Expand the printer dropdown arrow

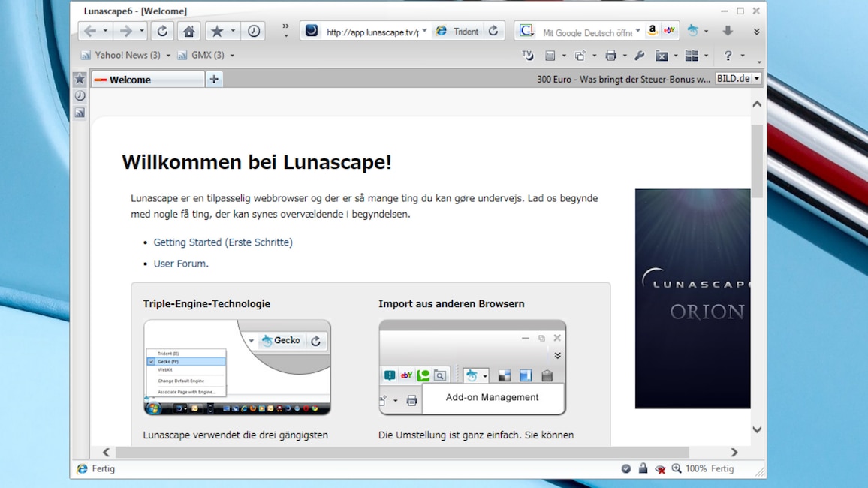pyautogui.click(x=625, y=56)
